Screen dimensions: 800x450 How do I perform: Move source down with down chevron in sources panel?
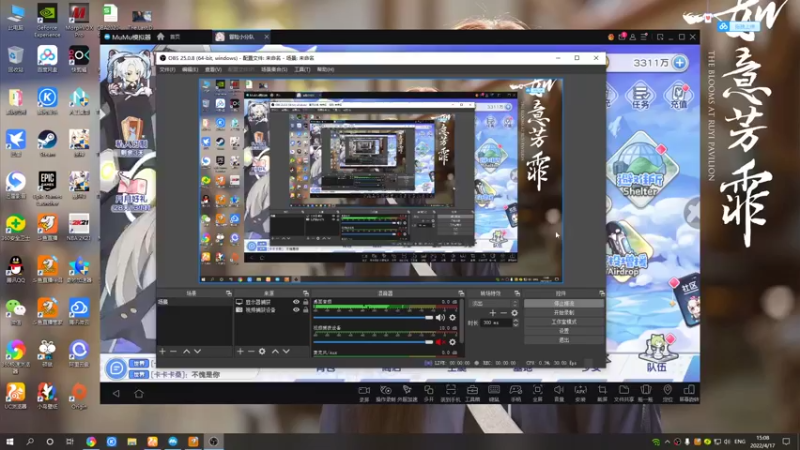click(286, 351)
